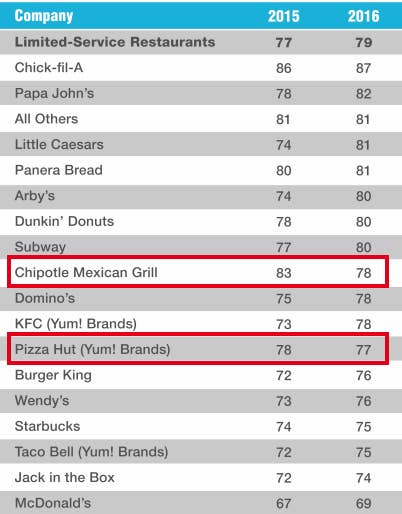Click highlighted Pizza Hut (Yum! Brands) name

tap(92, 350)
